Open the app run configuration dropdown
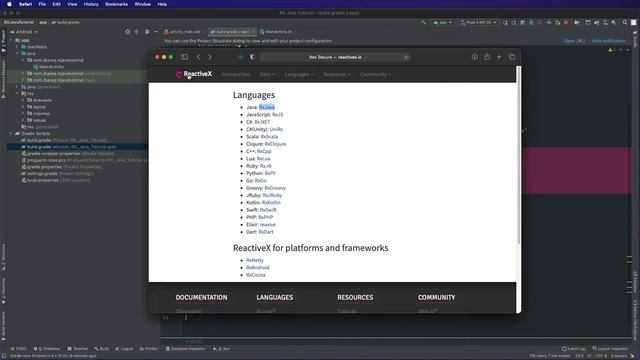 443,22
